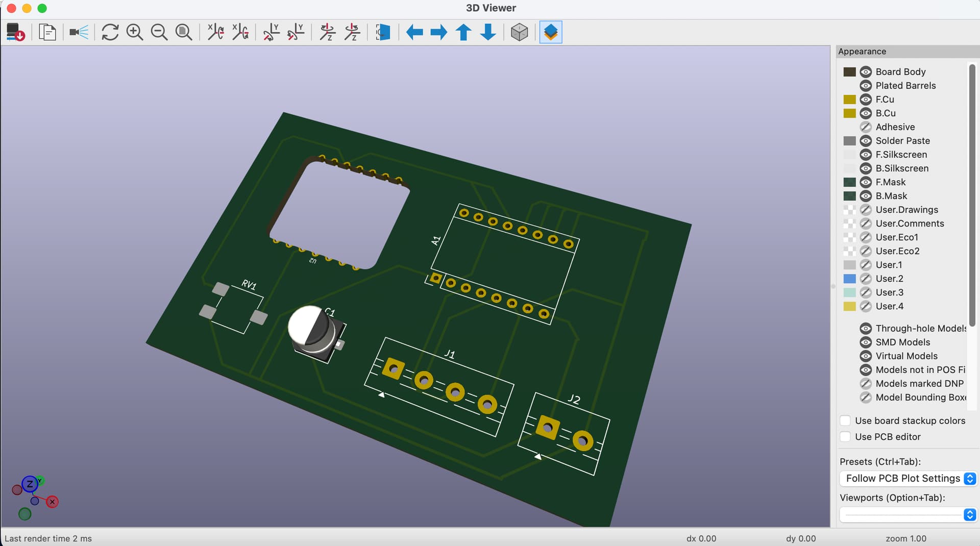Image resolution: width=980 pixels, height=546 pixels.
Task: Show the User.Drawings layer
Action: pyautogui.click(x=866, y=210)
